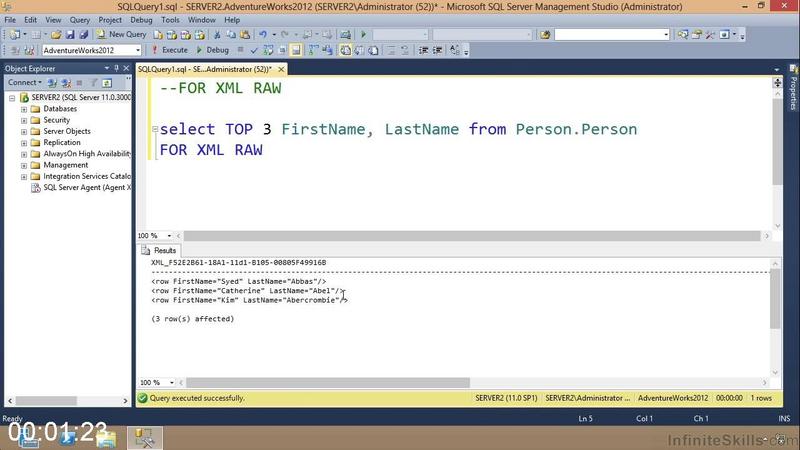
Task: Open the Debug menu
Action: pos(141,20)
